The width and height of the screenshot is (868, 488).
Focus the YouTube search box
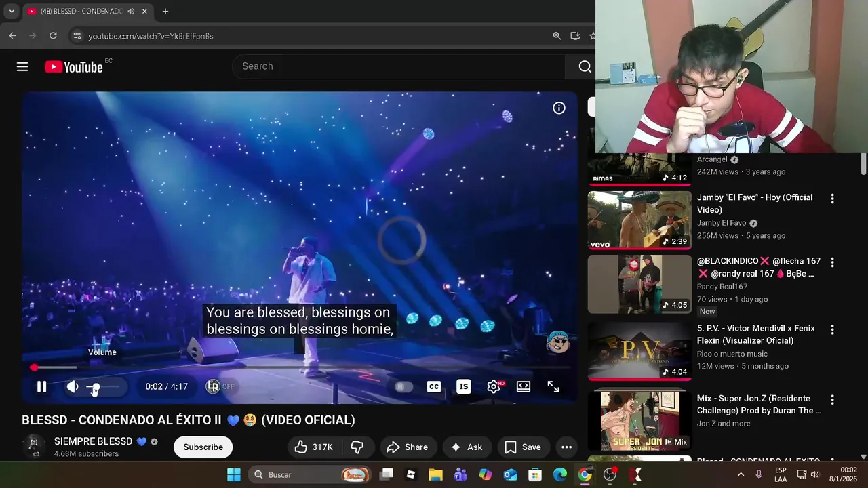tap(399, 66)
